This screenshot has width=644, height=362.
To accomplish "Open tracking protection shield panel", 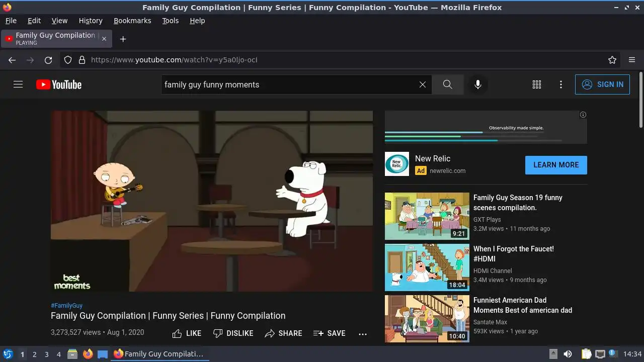I will tap(68, 60).
